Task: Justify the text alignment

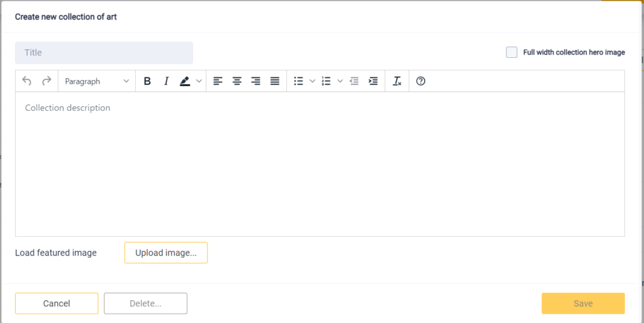Action: (275, 81)
